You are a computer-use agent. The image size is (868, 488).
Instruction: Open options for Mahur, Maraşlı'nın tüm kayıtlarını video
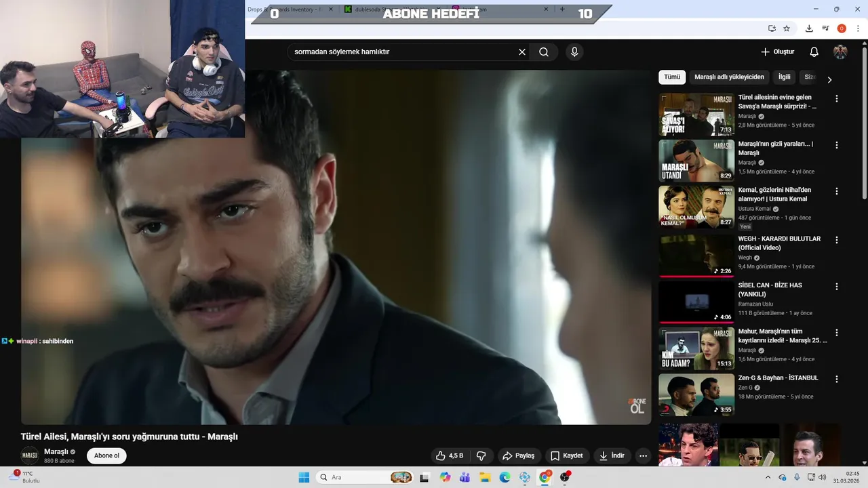pyautogui.click(x=836, y=333)
